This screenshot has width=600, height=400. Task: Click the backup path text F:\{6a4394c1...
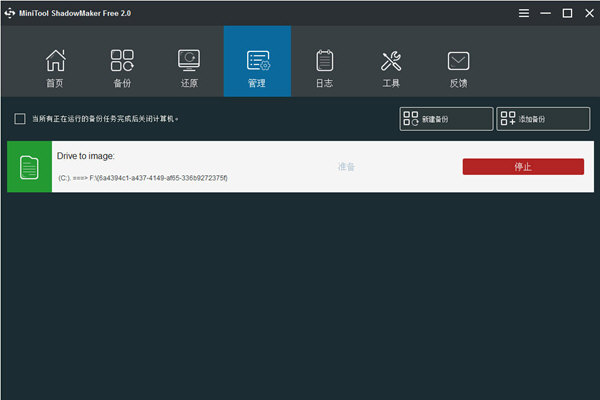click(158, 178)
